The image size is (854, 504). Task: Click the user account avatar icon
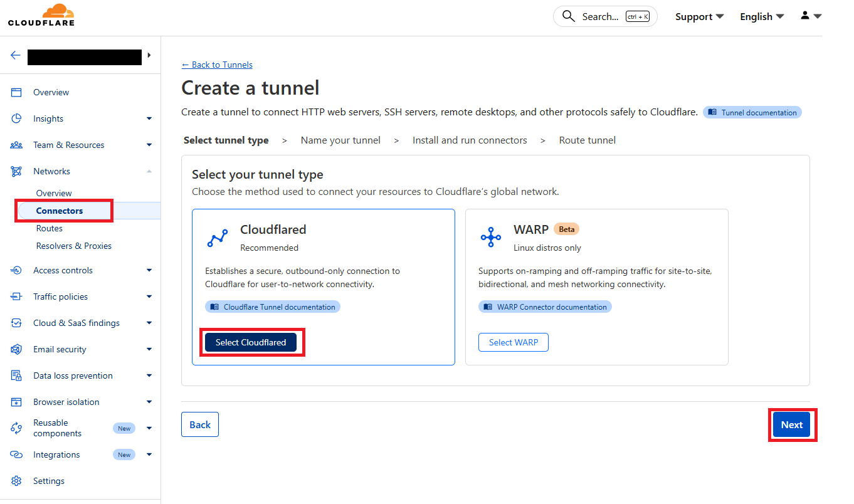tap(806, 16)
